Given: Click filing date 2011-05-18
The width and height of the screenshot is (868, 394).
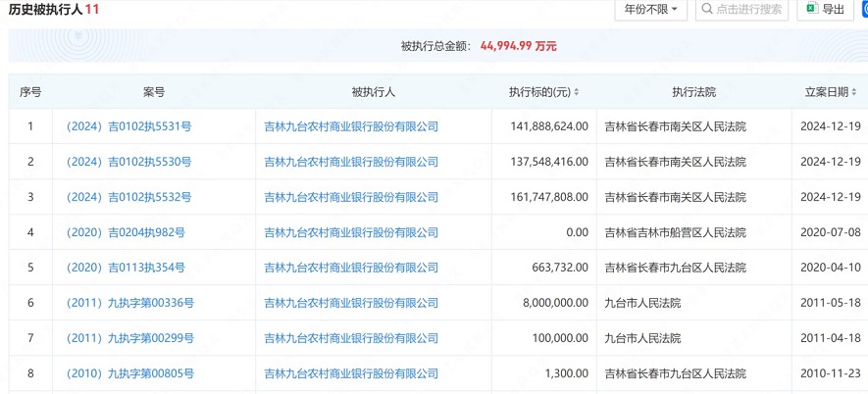Looking at the screenshot, I should pos(831,303).
